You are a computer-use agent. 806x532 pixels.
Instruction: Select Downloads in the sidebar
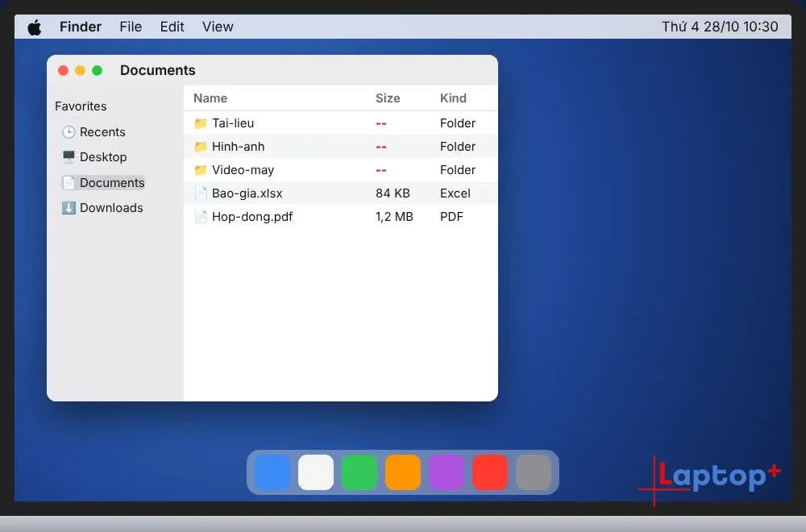click(102, 208)
